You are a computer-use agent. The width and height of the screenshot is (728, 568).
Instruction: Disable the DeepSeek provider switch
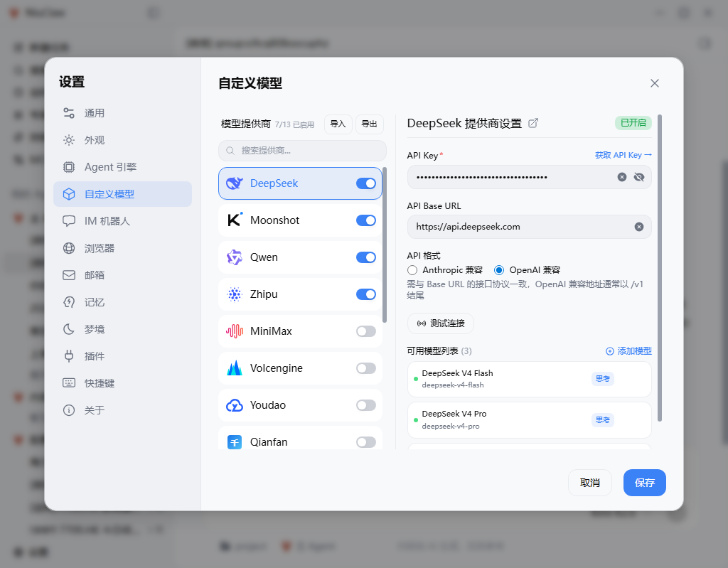[366, 183]
